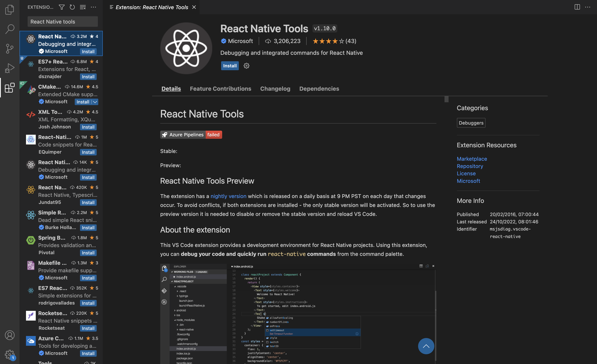Expand the Changelog tab for version history
Viewport: 597px width, 364px height.
pyautogui.click(x=275, y=88)
